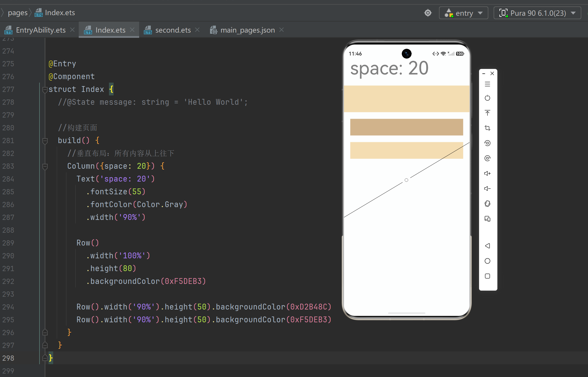Click the circular at-sign icon in emulator toolbar
This screenshot has height=377, width=588.
[487, 158]
